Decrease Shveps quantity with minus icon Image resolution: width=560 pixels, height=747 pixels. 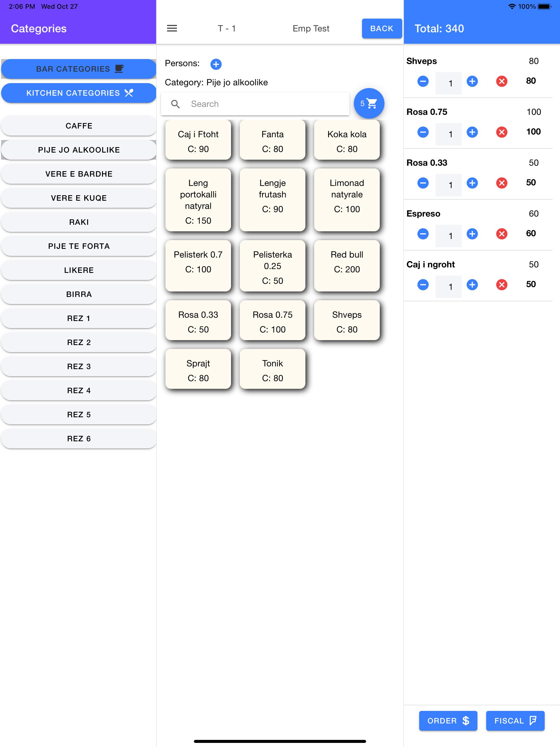point(423,81)
